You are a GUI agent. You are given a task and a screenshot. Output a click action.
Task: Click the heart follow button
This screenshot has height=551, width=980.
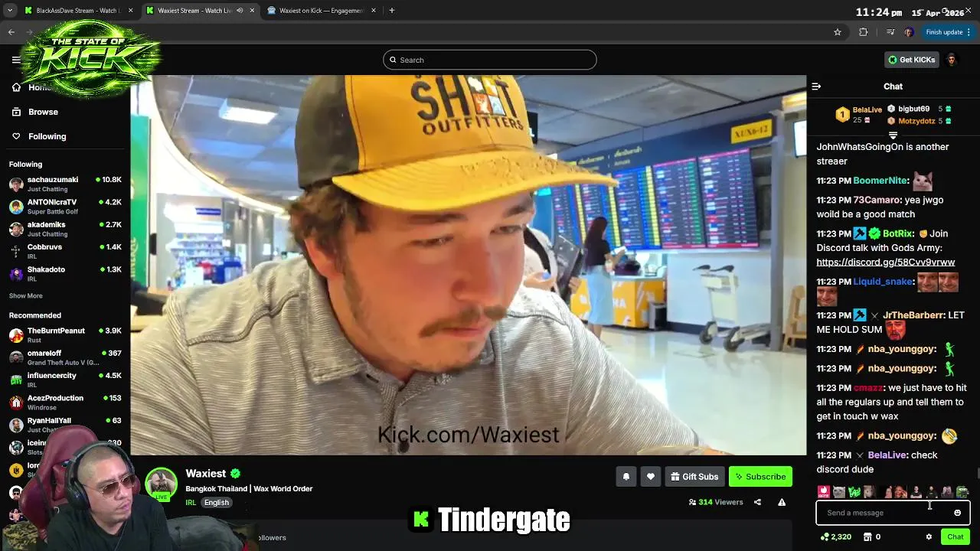click(650, 477)
